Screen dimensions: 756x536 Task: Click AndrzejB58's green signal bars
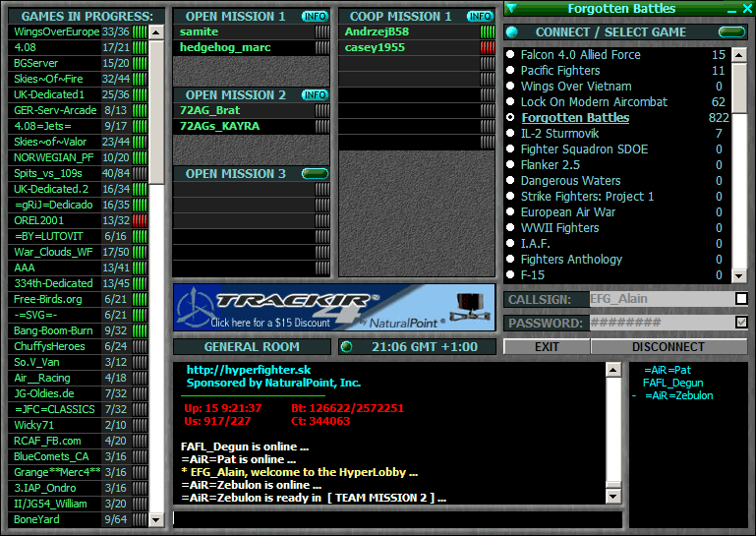click(x=488, y=31)
